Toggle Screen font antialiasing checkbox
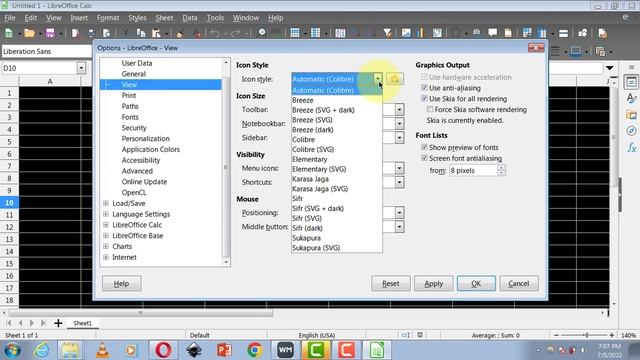Image resolution: width=640 pixels, height=360 pixels. tap(424, 158)
